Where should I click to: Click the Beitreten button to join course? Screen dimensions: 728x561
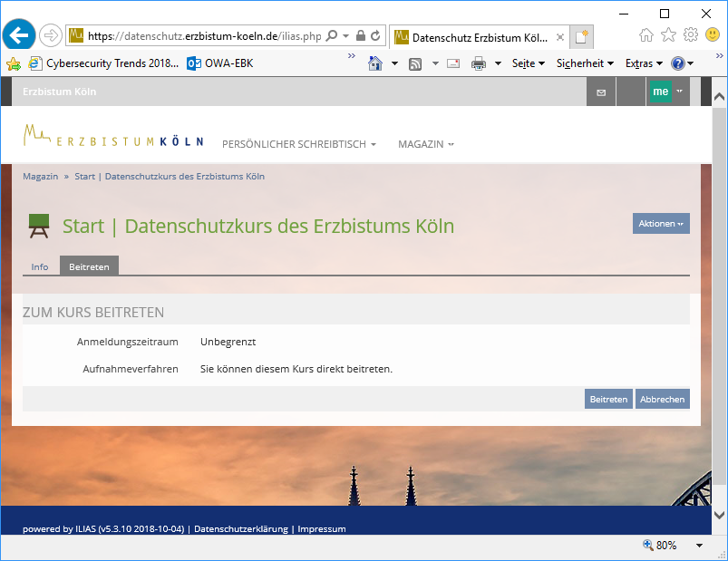(x=608, y=399)
